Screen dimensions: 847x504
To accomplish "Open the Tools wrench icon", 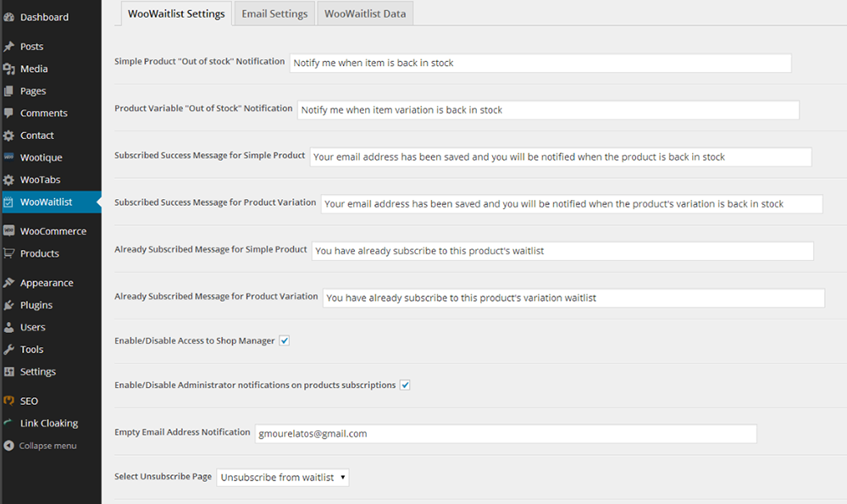I will pos(8,350).
